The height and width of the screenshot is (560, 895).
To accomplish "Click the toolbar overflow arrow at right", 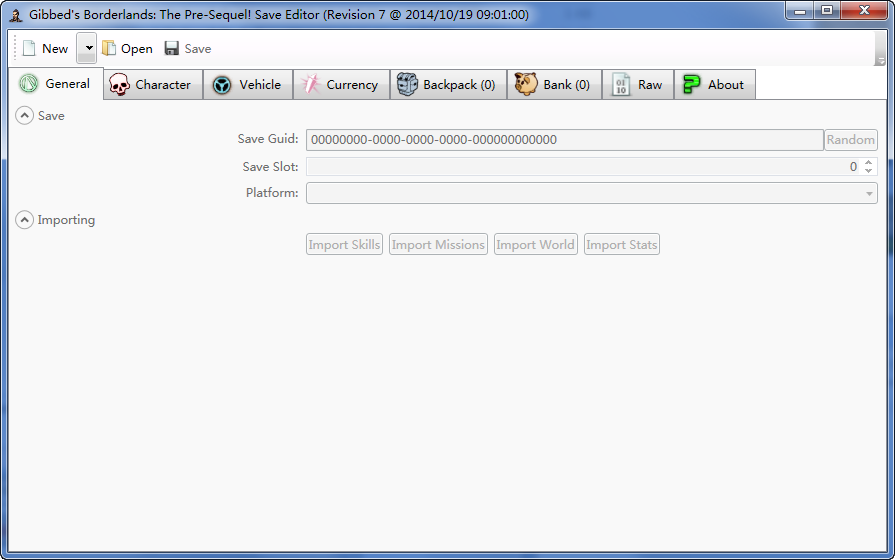I will [880, 61].
